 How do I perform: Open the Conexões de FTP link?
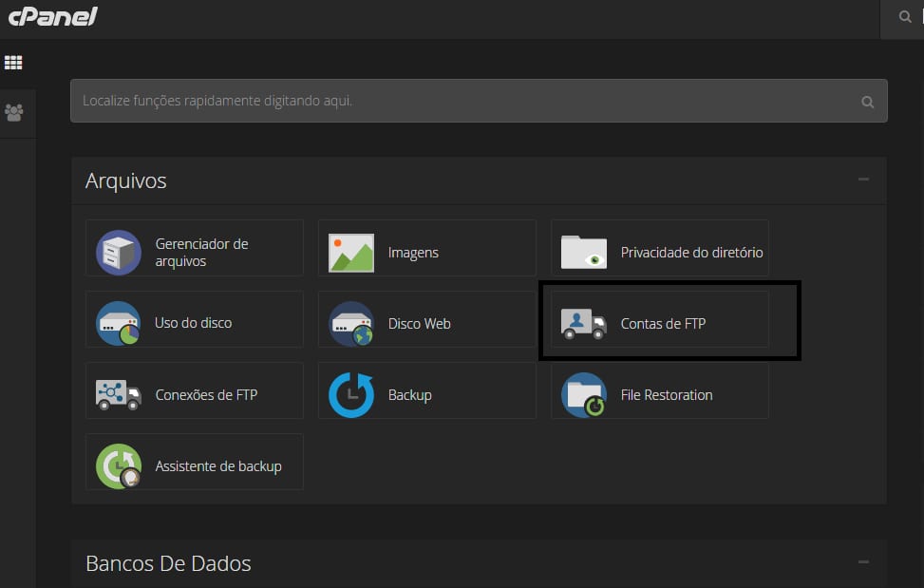[206, 395]
